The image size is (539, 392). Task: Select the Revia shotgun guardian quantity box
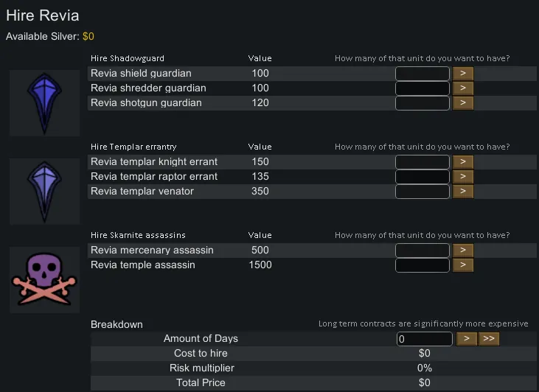point(422,103)
